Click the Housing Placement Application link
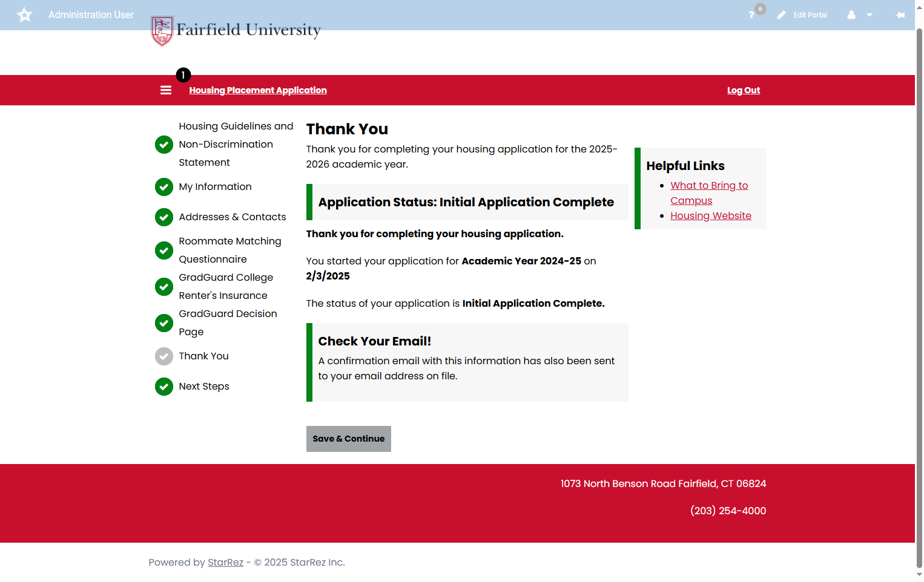Screen dimensions: 924x582 [x=258, y=90]
